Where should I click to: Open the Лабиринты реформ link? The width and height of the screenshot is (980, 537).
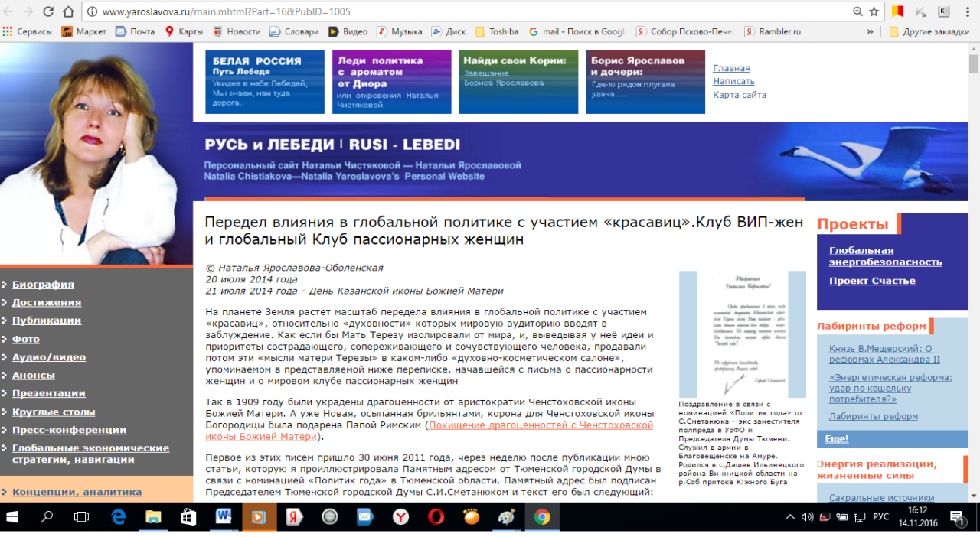(874, 416)
